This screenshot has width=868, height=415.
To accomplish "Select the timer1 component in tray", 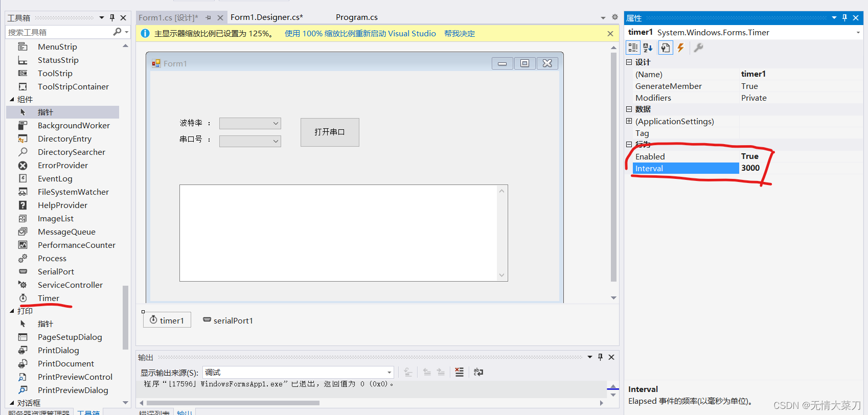I will click(167, 320).
